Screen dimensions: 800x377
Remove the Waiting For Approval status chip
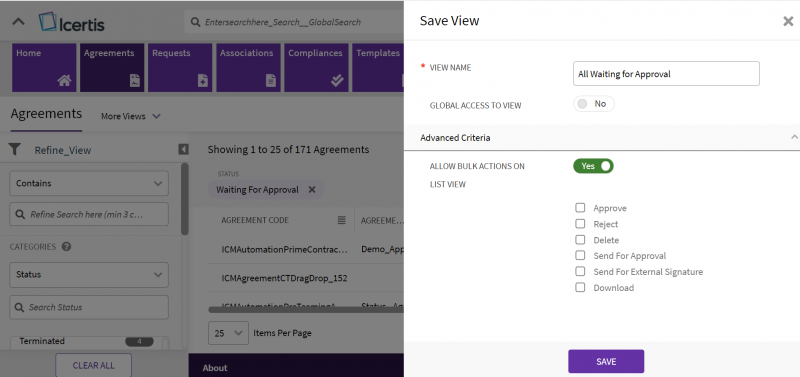click(312, 190)
